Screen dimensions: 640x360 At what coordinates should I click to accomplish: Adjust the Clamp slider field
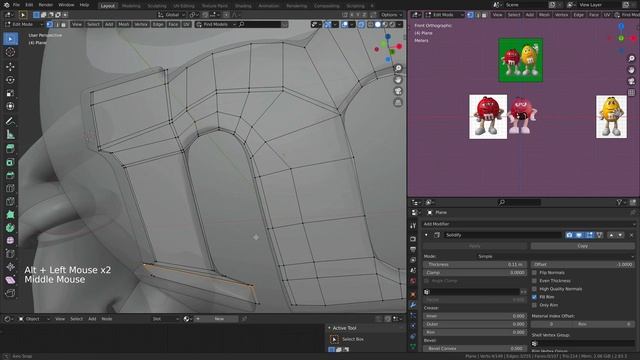475,273
